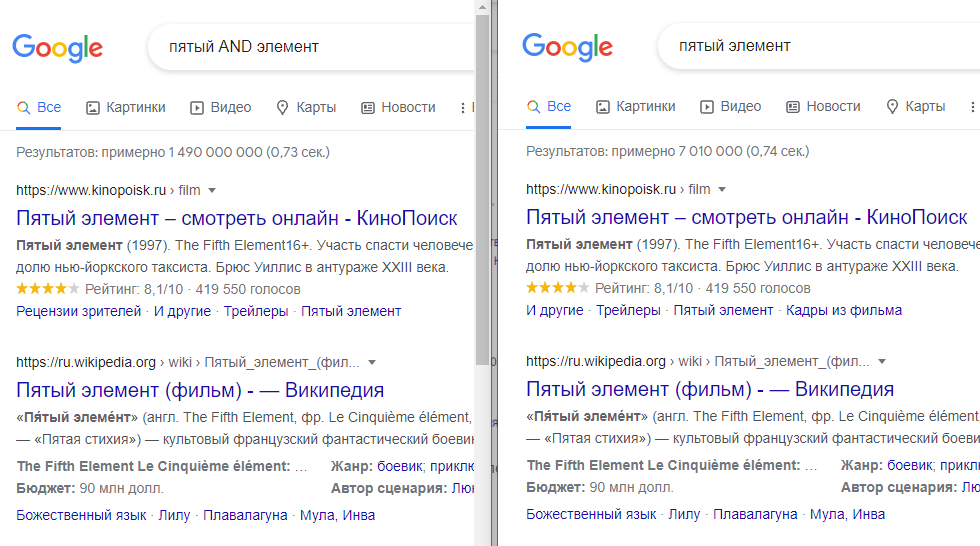The height and width of the screenshot is (546, 980).
Task: Select the 'Все' tab in the right window
Action: [x=549, y=106]
